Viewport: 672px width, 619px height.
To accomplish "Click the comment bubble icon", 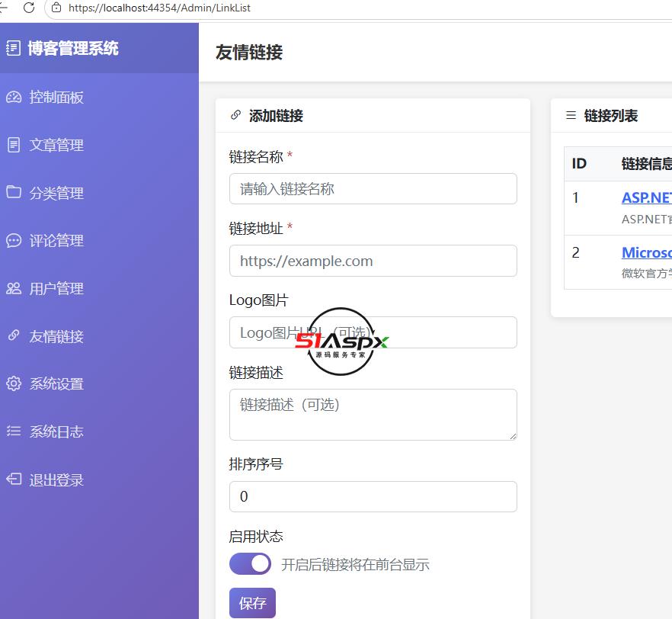I will 14,240.
